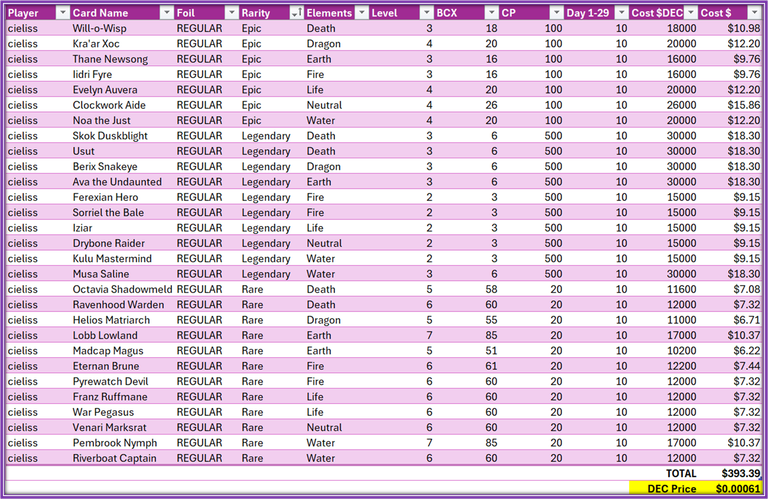Select the Pyrewatch Devil cell

coord(122,381)
